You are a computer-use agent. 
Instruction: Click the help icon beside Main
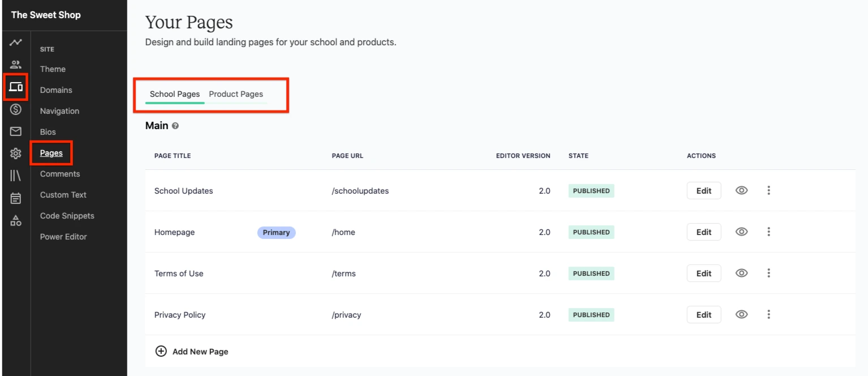coord(175,126)
